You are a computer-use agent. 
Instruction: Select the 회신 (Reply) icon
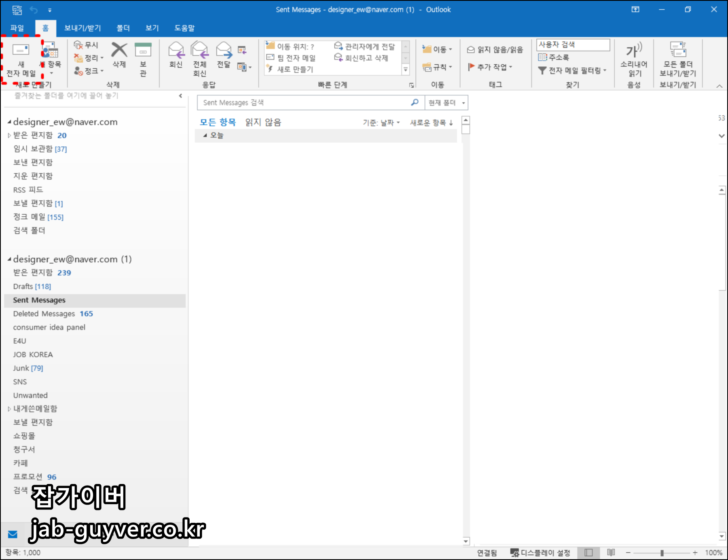(x=176, y=57)
